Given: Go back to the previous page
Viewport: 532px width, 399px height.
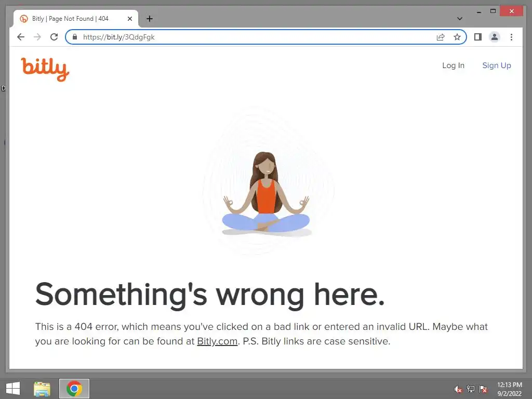Looking at the screenshot, I should [x=21, y=37].
